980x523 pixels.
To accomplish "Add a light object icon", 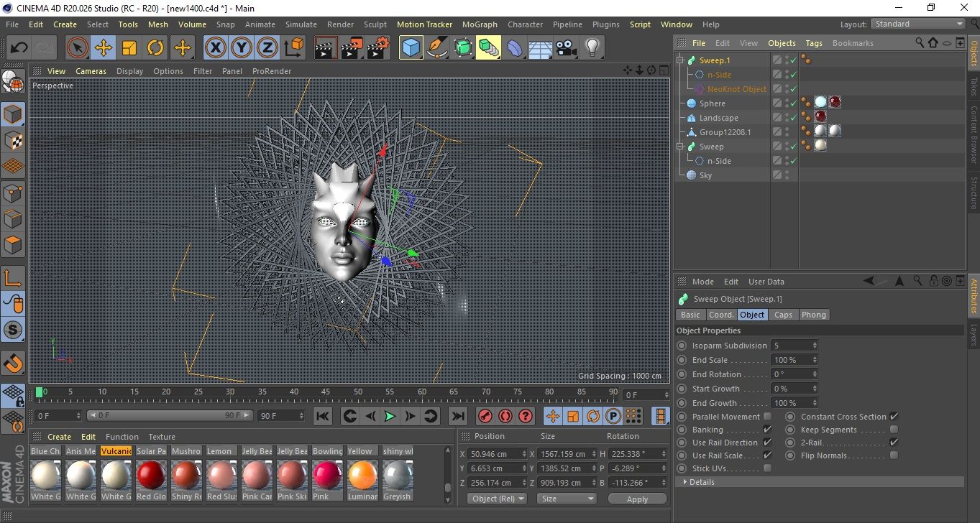I will 592,48.
